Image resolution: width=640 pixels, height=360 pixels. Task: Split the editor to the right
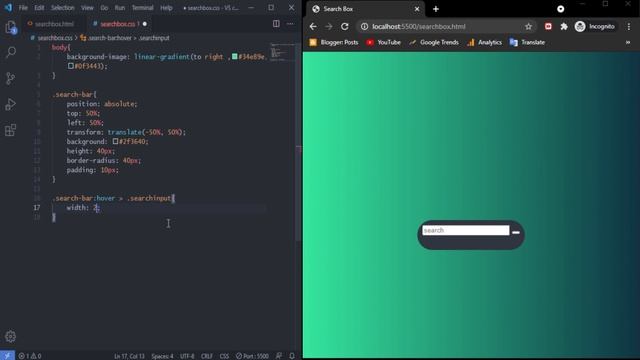[x=276, y=24]
